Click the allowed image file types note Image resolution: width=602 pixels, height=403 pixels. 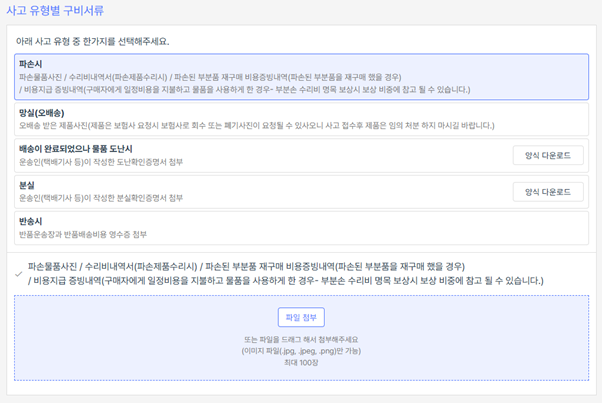pyautogui.click(x=301, y=350)
